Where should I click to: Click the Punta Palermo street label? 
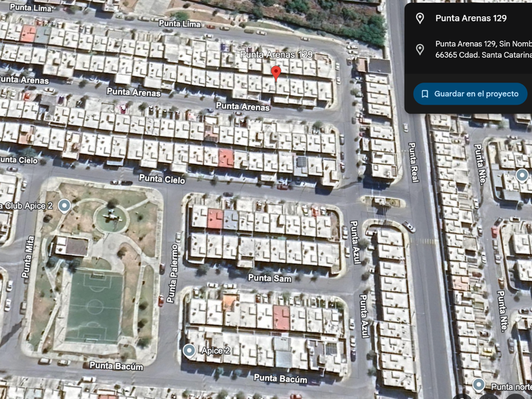[x=172, y=274]
